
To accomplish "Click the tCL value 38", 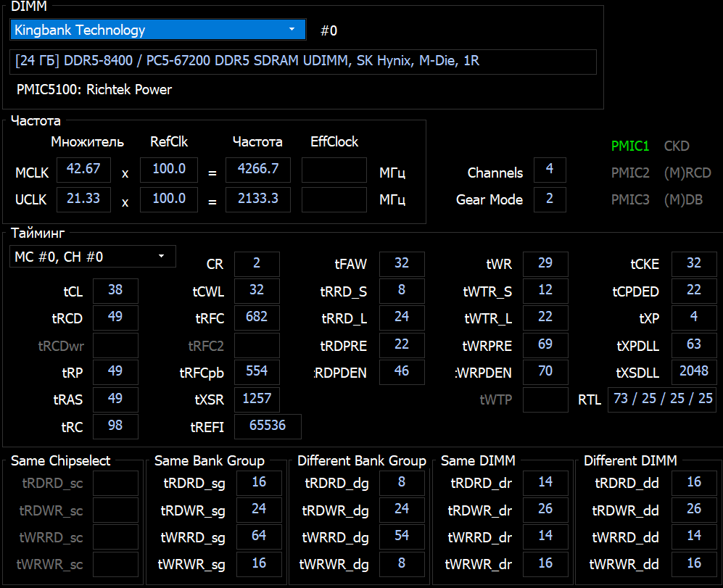I will [115, 291].
